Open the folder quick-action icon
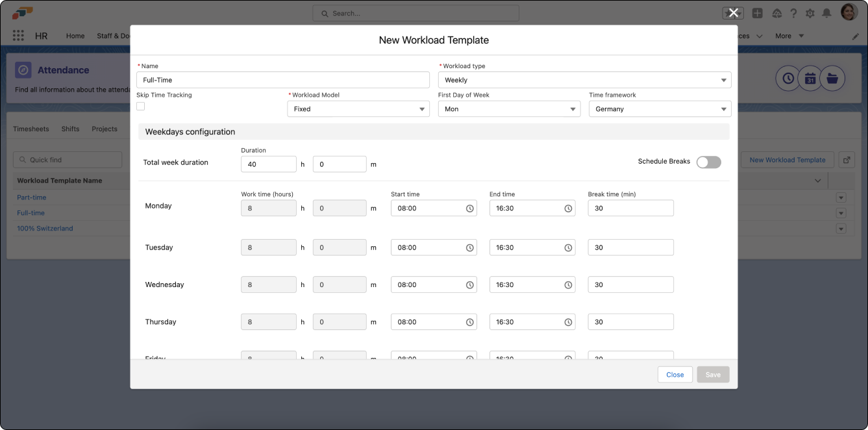The height and width of the screenshot is (430, 868). click(x=832, y=77)
